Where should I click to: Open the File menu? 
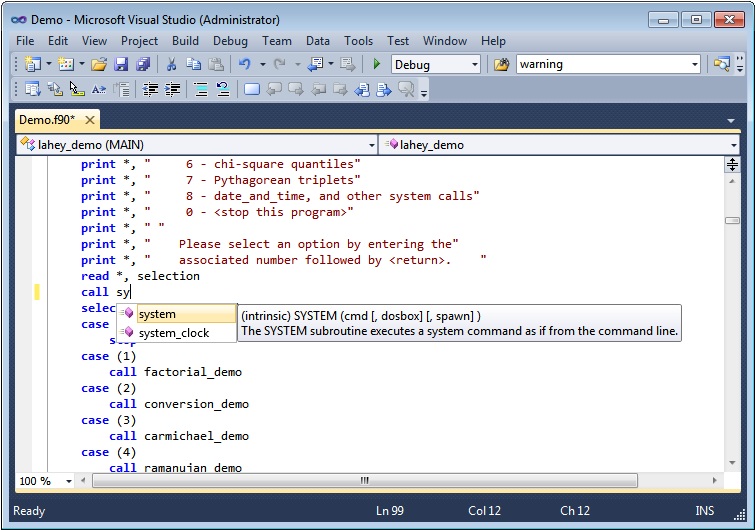click(x=25, y=41)
